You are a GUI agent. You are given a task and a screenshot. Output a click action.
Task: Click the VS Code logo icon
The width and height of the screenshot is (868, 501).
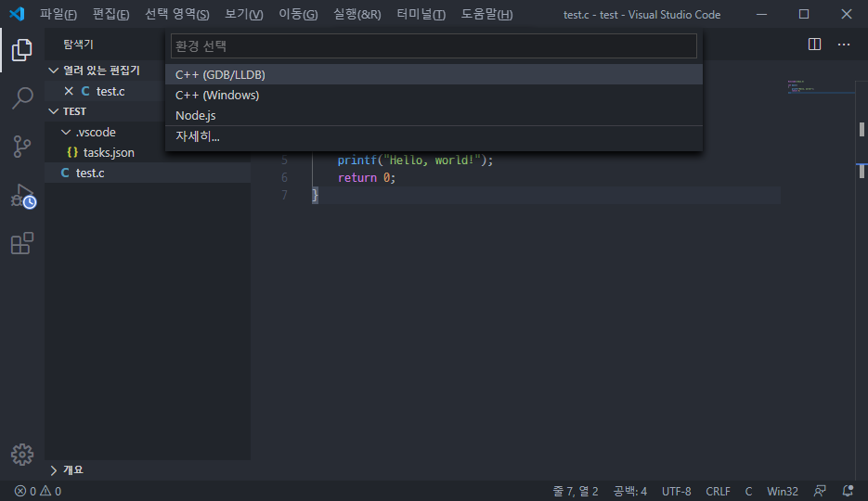[x=17, y=14]
